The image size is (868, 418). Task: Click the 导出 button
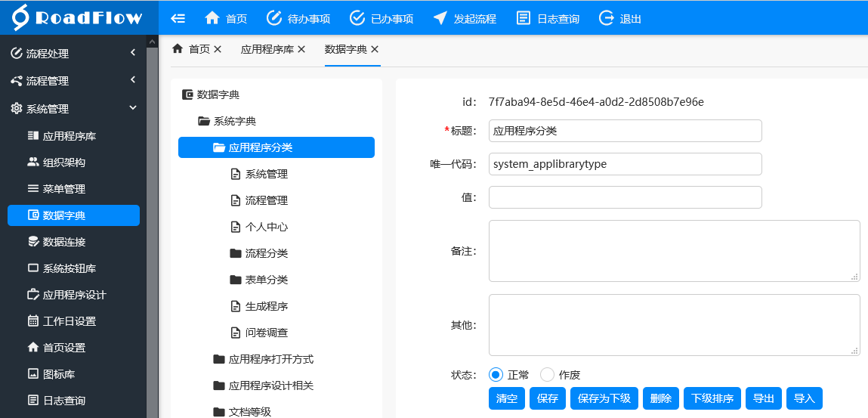pyautogui.click(x=764, y=398)
